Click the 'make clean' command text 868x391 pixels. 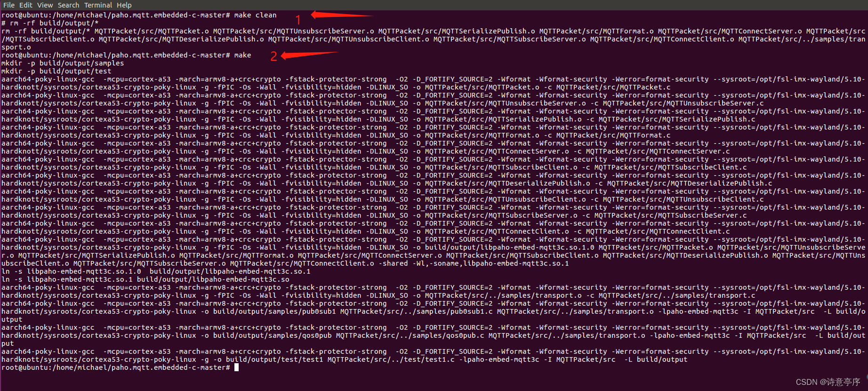pos(255,15)
